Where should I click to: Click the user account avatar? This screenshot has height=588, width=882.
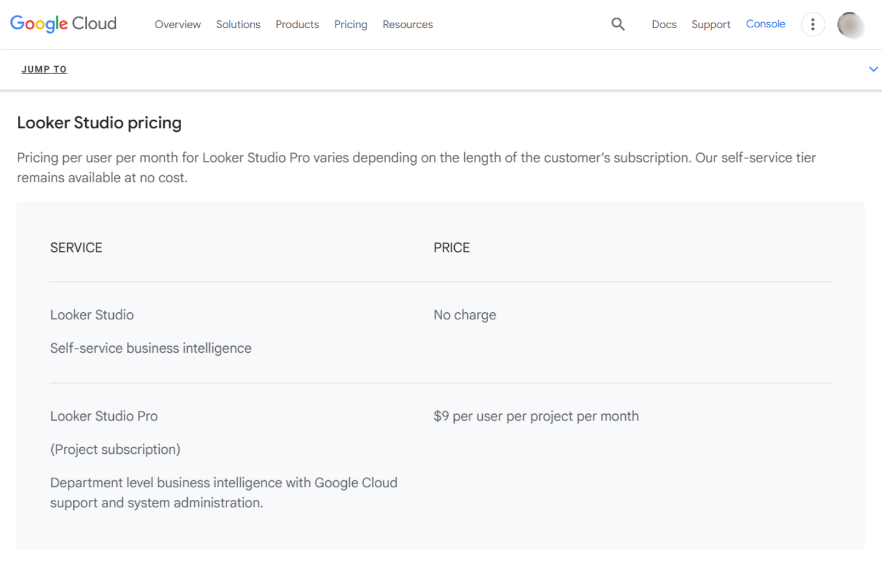coord(850,24)
